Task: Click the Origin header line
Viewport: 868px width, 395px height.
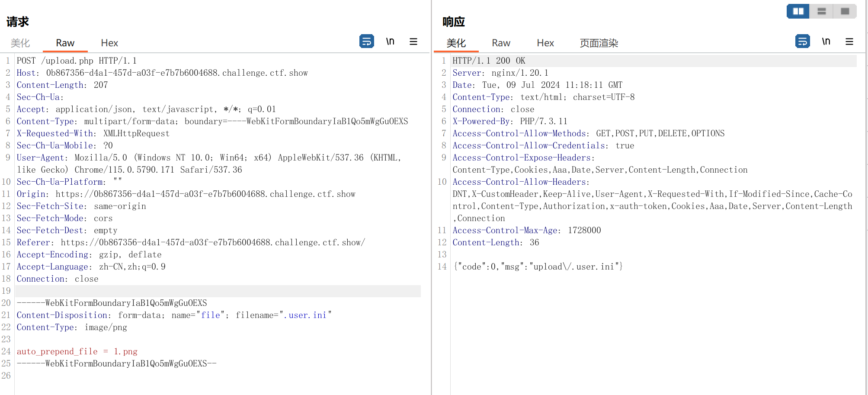Action: pos(186,194)
